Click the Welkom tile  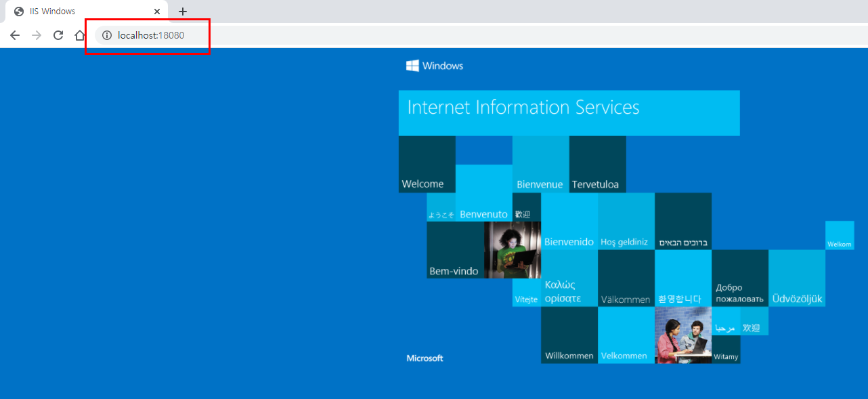click(x=839, y=236)
